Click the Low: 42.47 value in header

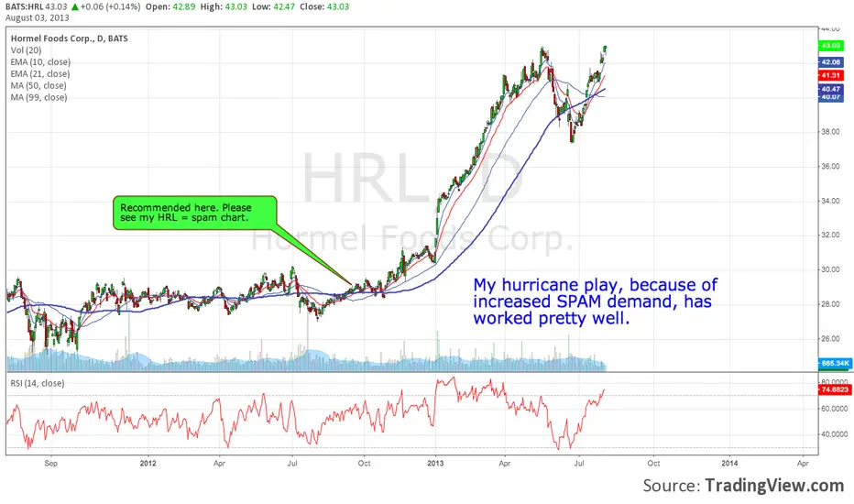point(273,6)
